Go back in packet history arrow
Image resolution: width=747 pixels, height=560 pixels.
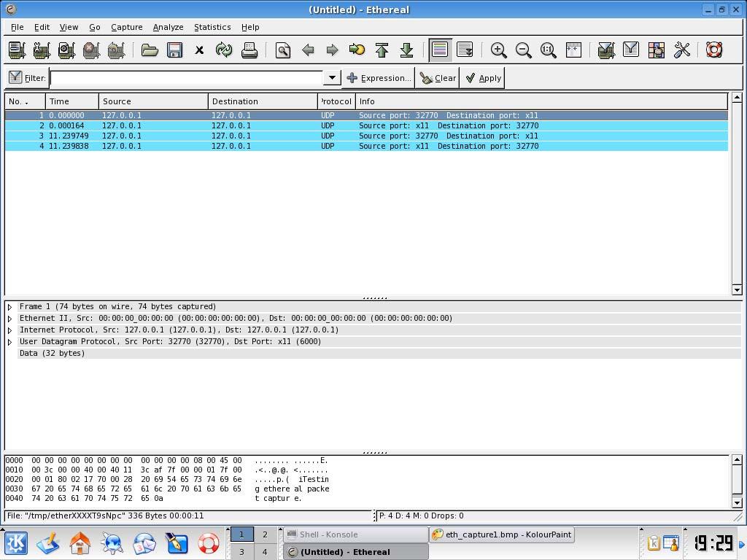pos(308,50)
